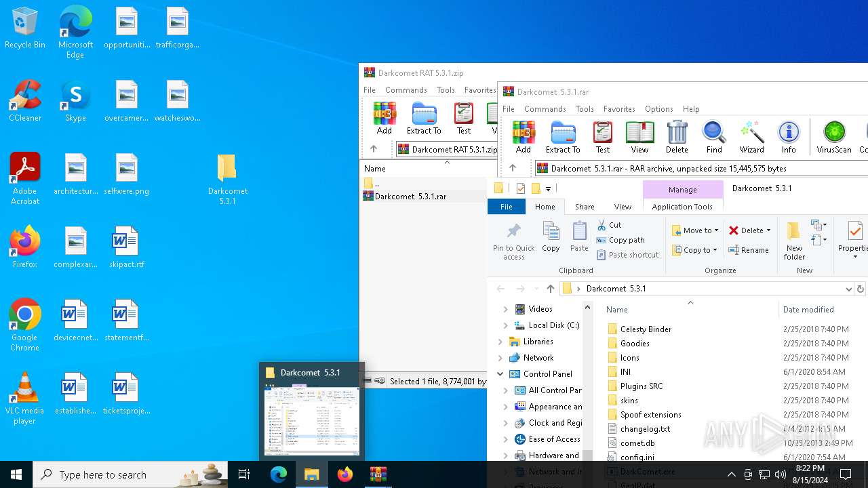Select Darkcomet 5.3.1 folder on desktop
The image size is (868, 488).
(227, 180)
